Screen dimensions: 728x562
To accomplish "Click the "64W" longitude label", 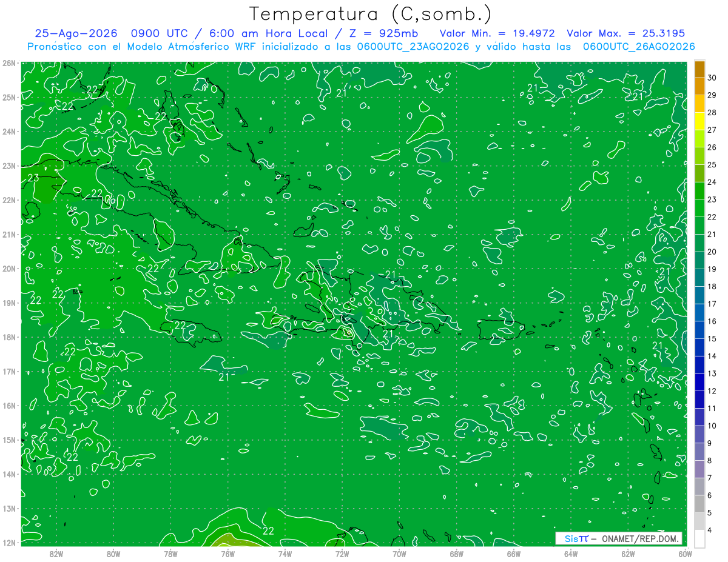I will coord(570,554).
